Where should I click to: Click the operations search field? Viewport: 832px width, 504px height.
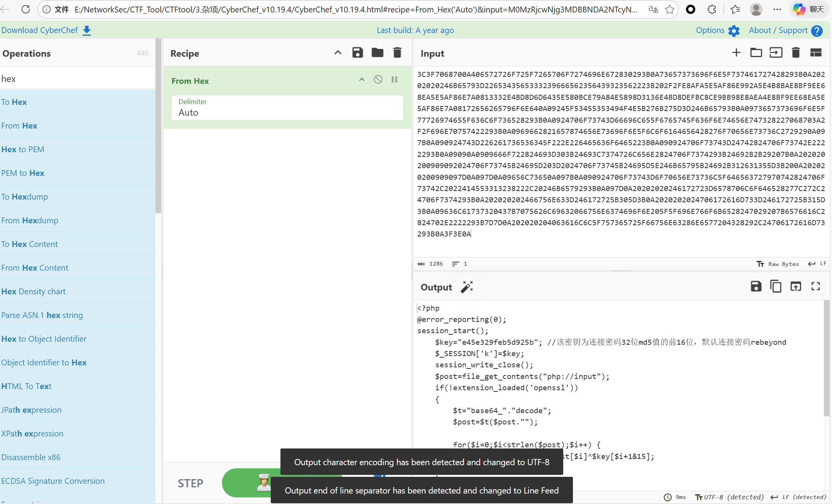click(x=78, y=79)
